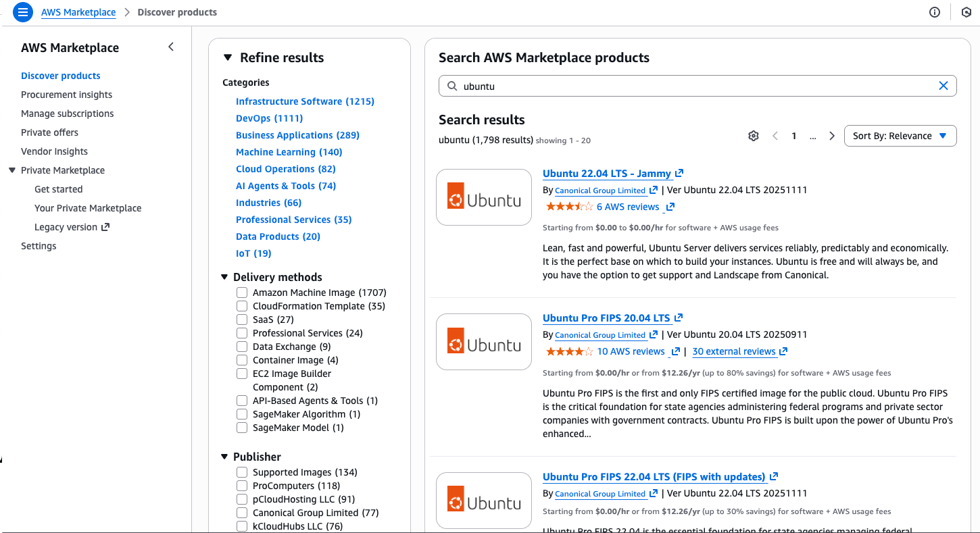Collapse the Publisher filter section
The height and width of the screenshot is (533, 980).
[x=224, y=456]
